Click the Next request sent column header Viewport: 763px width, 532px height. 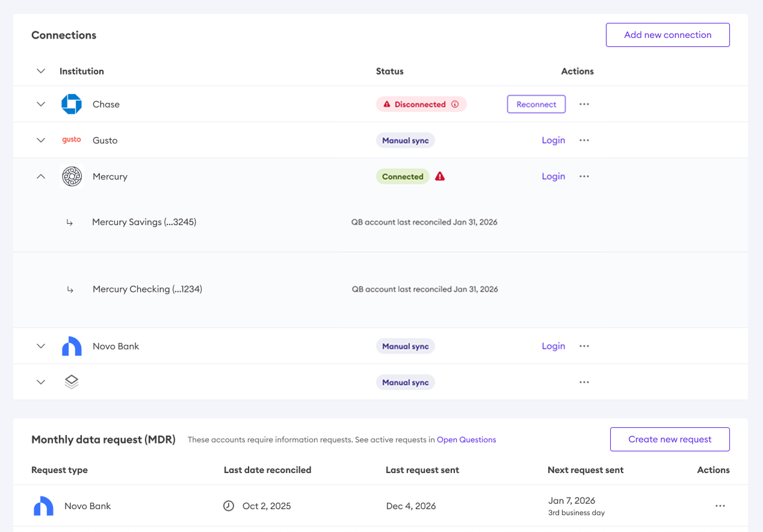(585, 470)
